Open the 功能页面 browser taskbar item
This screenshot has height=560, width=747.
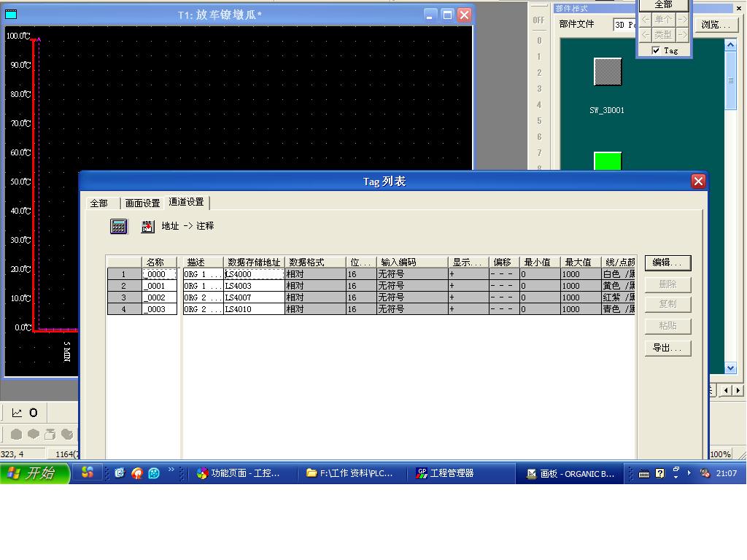(239, 473)
